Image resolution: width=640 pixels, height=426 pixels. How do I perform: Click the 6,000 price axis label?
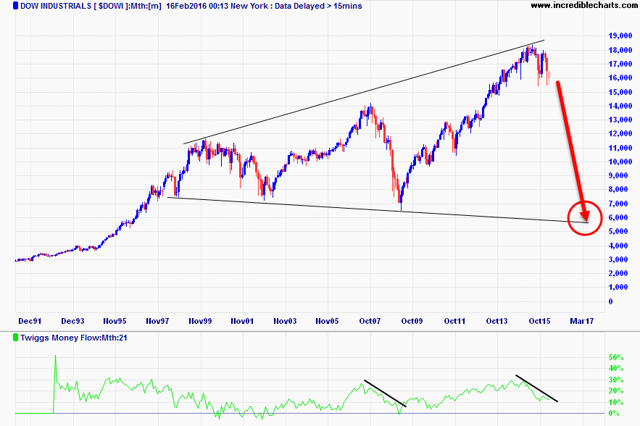(618, 217)
